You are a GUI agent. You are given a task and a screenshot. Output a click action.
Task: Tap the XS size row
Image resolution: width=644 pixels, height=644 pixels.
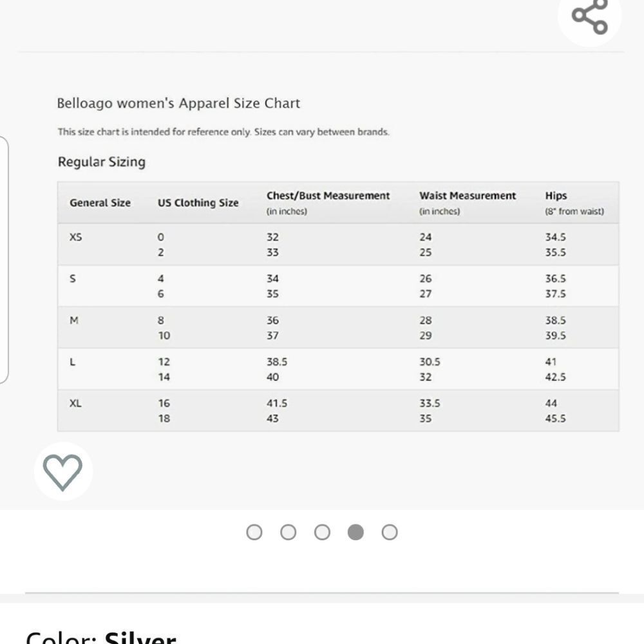pyautogui.click(x=338, y=244)
